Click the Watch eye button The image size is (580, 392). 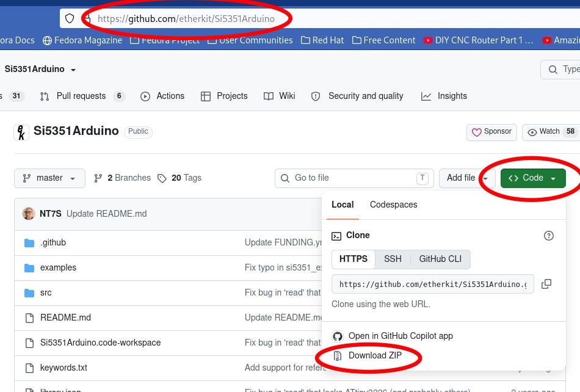coord(551,132)
